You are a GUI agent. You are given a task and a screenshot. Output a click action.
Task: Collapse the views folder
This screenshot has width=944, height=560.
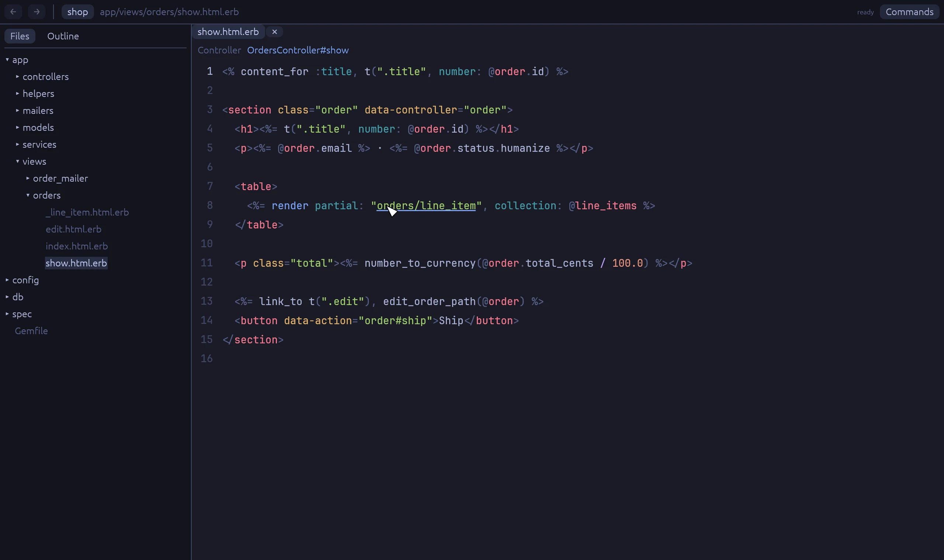coord(31,161)
